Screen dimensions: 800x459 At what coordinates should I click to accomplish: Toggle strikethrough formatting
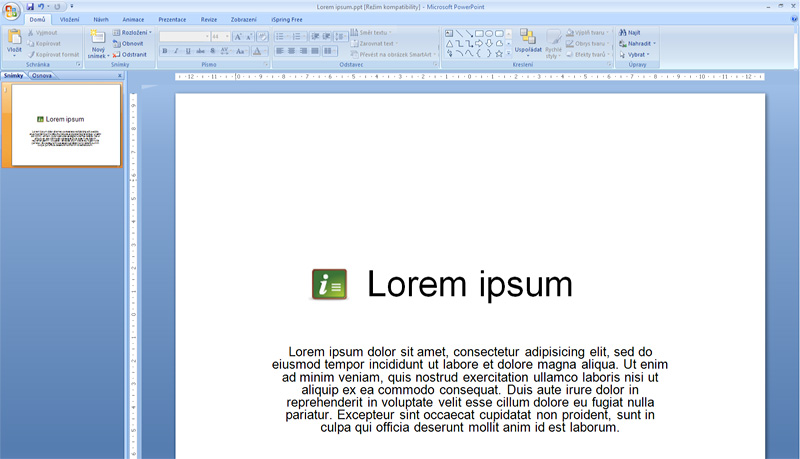click(201, 51)
